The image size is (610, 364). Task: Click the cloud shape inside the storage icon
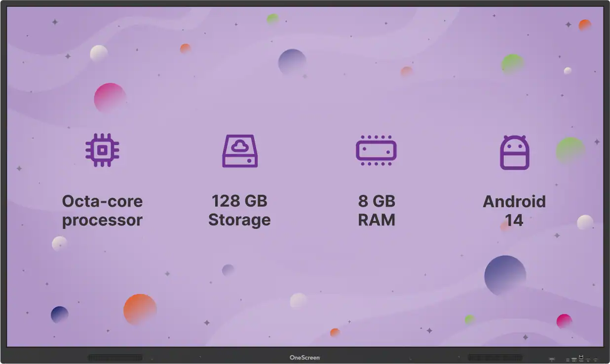coord(239,146)
